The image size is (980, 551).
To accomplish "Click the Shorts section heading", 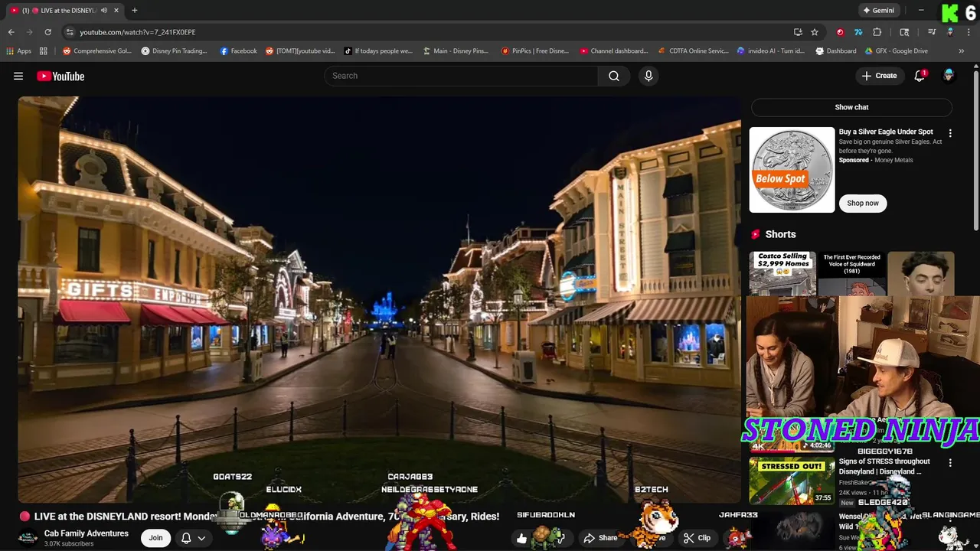I will coord(780,234).
